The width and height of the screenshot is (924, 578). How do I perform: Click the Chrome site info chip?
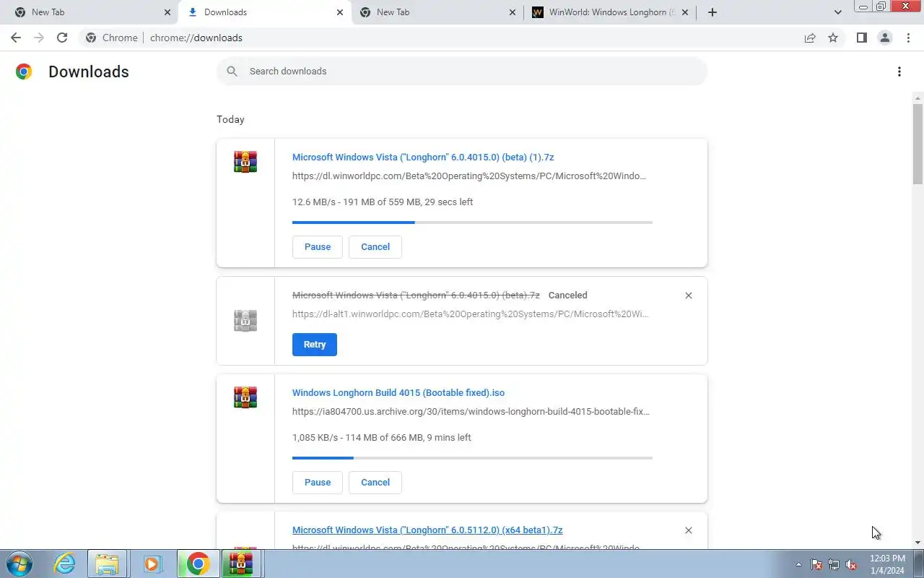[x=112, y=38]
